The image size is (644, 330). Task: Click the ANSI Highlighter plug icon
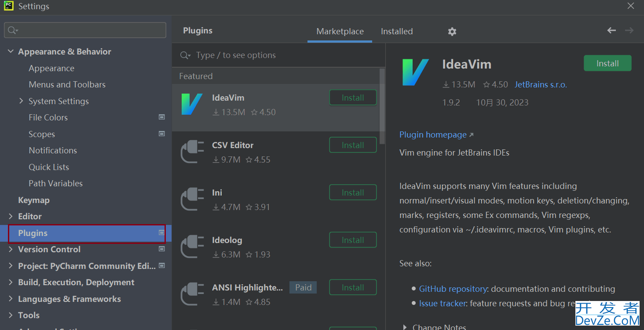click(x=193, y=294)
